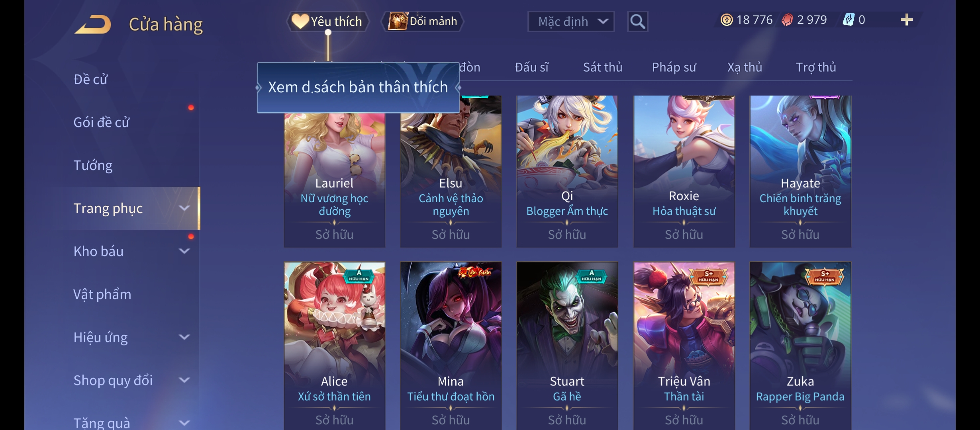
Task: Open the Mặc định sort dropdown
Action: (571, 21)
